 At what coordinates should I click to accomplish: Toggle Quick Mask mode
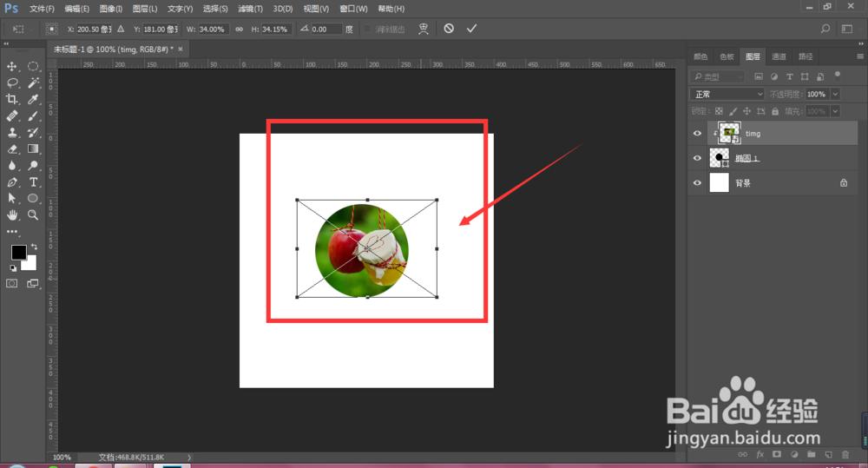[x=11, y=284]
